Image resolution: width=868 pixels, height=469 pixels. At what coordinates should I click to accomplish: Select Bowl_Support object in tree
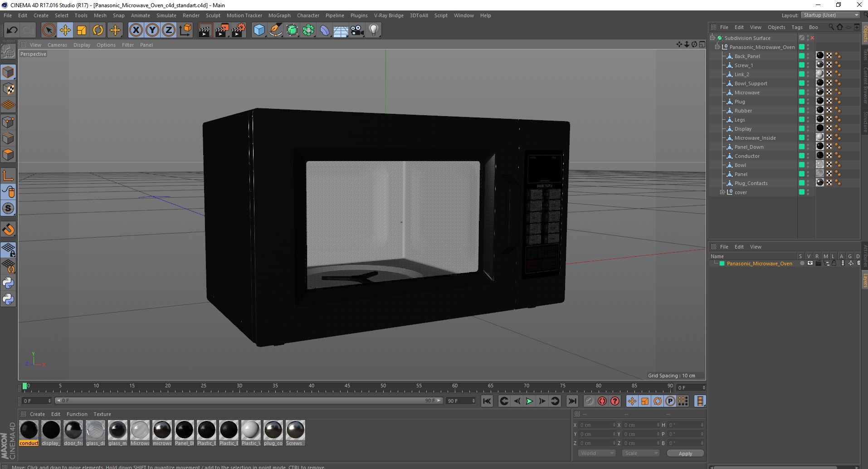[x=751, y=83]
